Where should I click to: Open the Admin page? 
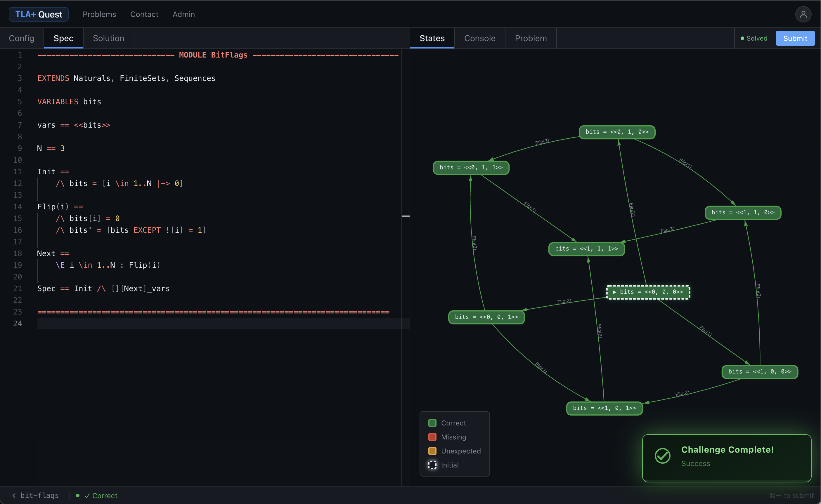tap(184, 14)
